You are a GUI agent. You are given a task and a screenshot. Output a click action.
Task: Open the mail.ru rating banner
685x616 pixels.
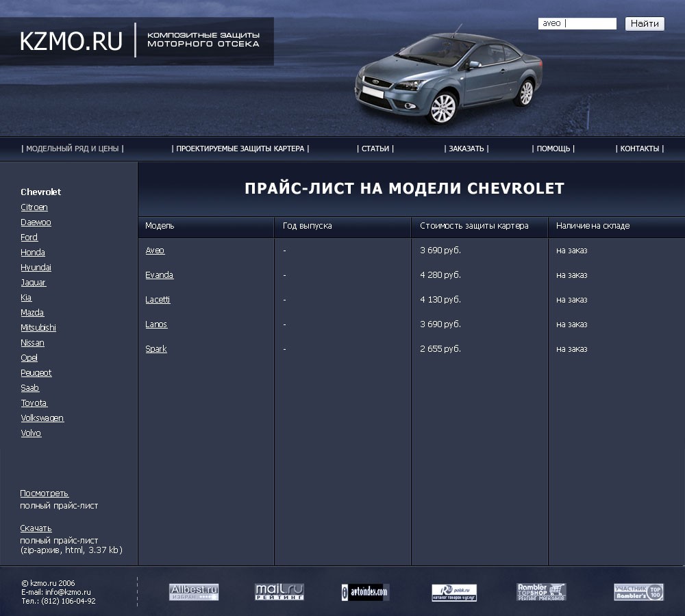[x=279, y=592]
